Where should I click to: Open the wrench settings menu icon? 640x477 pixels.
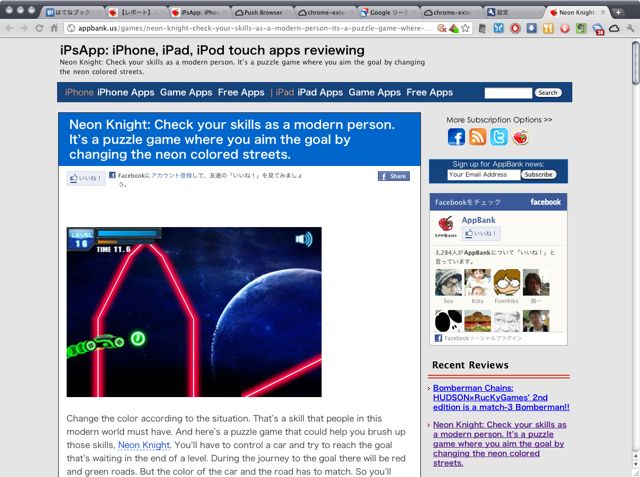point(630,28)
